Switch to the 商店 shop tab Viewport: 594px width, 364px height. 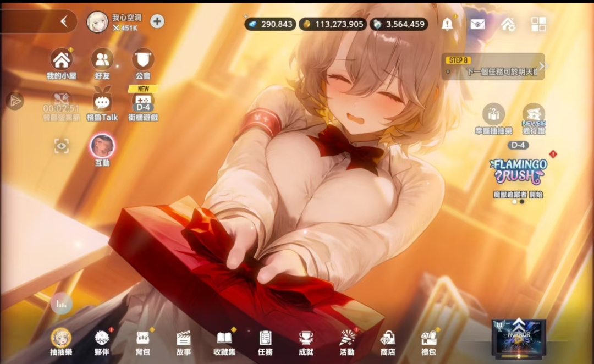tap(388, 343)
